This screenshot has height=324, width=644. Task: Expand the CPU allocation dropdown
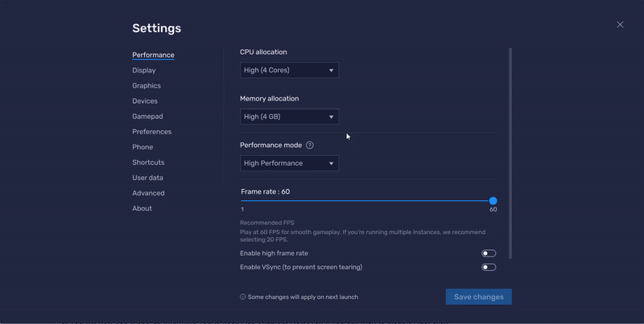pyautogui.click(x=289, y=70)
